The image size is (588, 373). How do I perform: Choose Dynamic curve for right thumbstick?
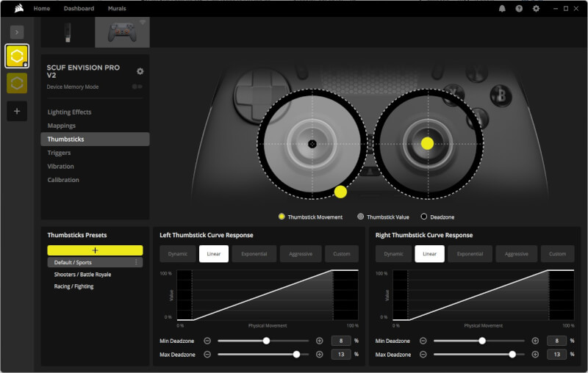click(x=393, y=254)
